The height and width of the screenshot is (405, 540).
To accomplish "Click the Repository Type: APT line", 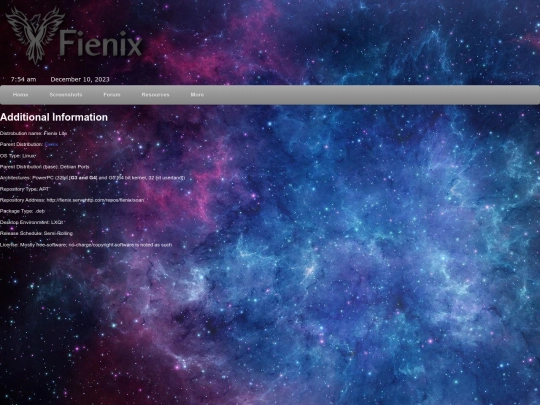I will coord(24,189).
